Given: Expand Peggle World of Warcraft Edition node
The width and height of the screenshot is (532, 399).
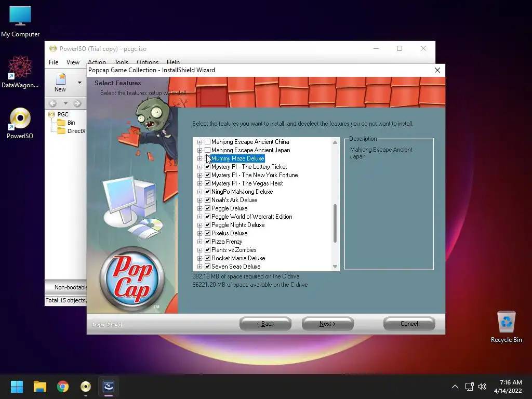Looking at the screenshot, I should click(x=199, y=217).
